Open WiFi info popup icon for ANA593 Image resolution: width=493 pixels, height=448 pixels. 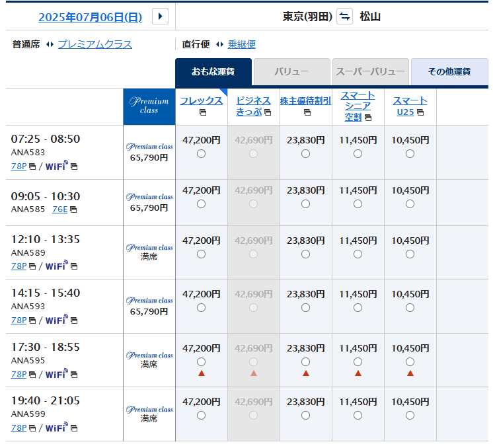74,320
